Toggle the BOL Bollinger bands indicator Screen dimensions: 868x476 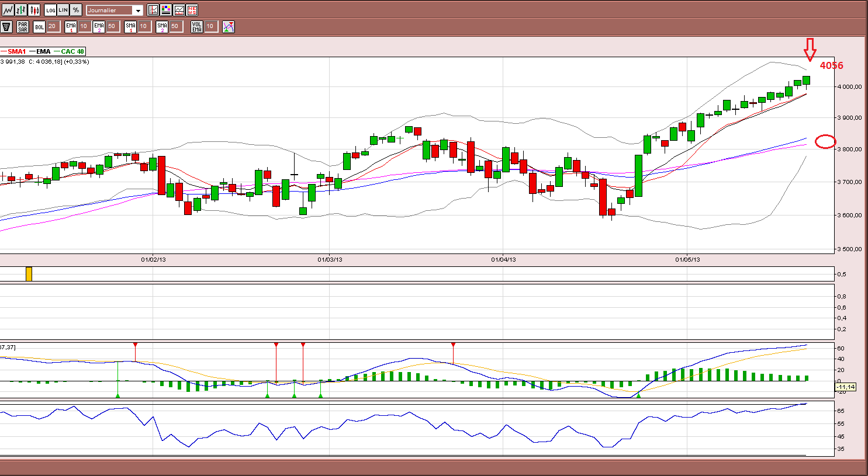pos(39,27)
